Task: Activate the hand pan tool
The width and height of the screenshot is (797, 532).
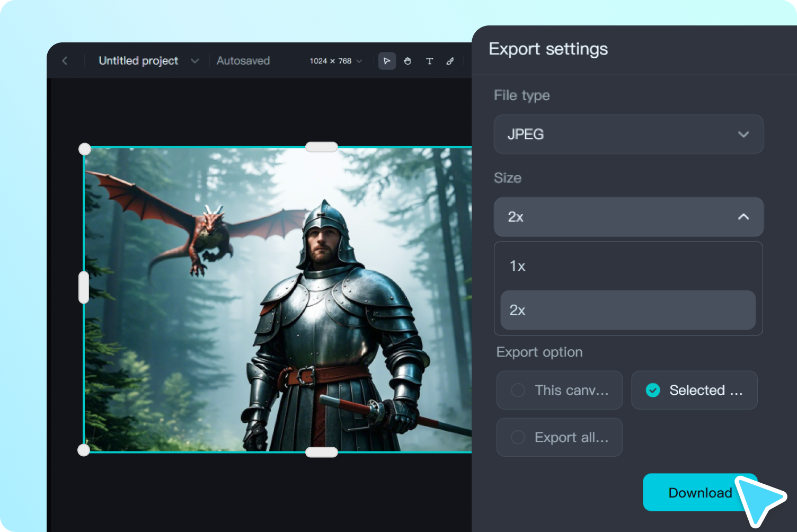Action: pyautogui.click(x=408, y=61)
